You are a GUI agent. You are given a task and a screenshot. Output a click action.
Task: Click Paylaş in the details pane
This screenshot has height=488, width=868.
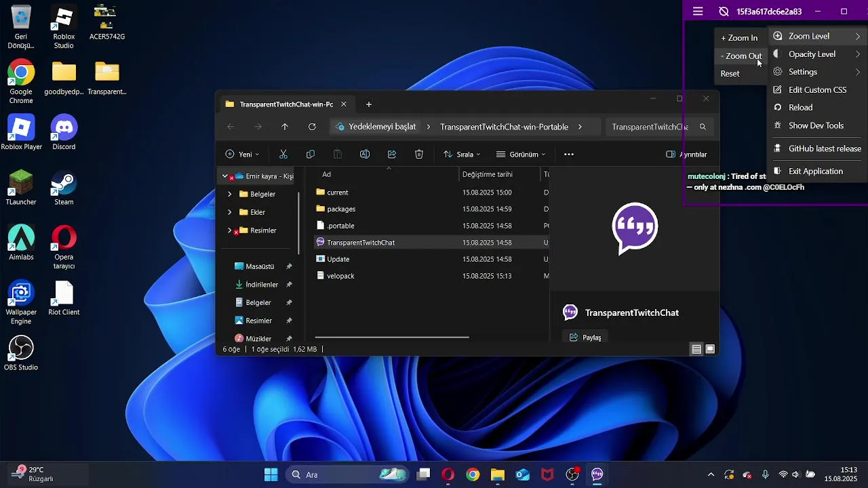coord(585,338)
